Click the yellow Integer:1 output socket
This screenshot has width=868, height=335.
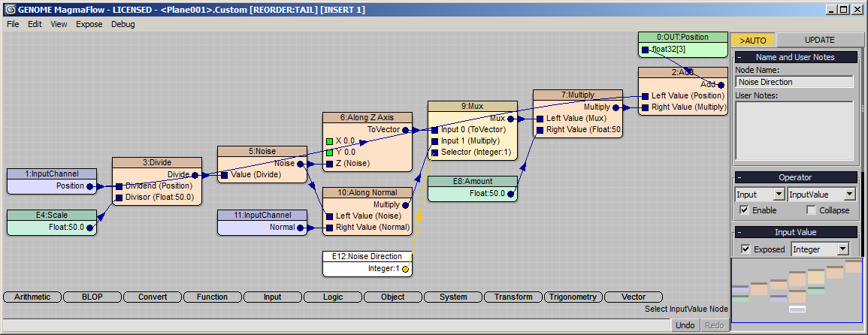pyautogui.click(x=405, y=269)
